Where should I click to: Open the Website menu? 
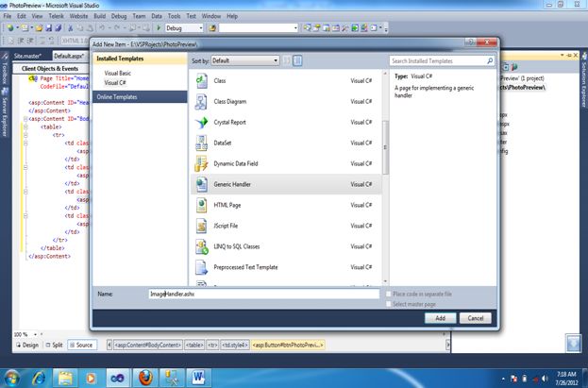tap(78, 16)
